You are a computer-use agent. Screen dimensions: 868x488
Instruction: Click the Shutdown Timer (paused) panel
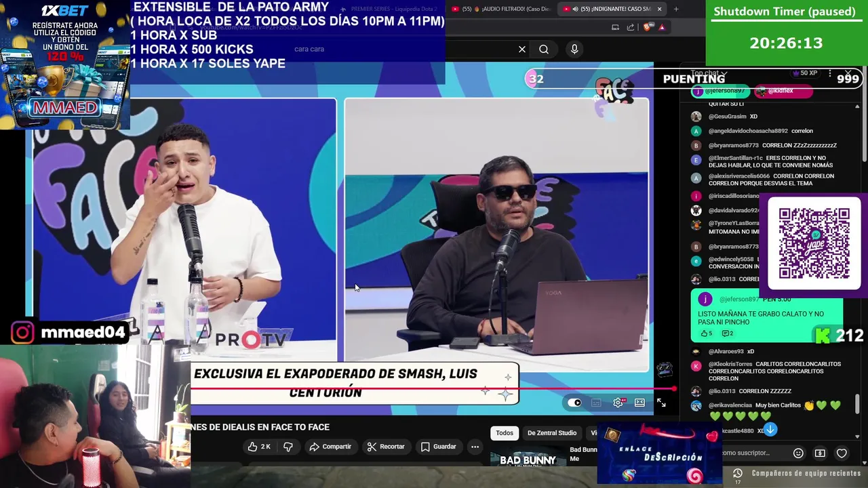click(787, 33)
